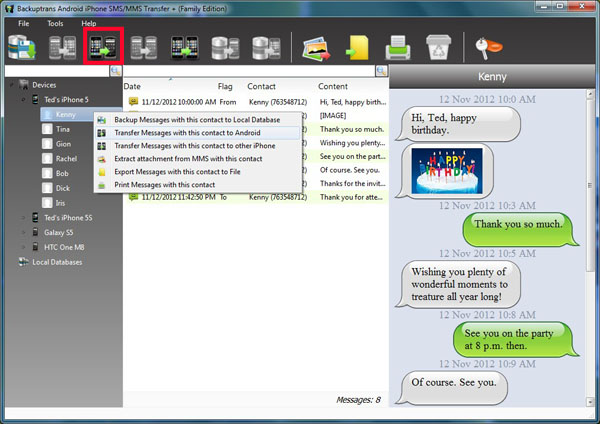This screenshot has height=424, width=600.
Task: Click the search field above the message list
Action: [x=249, y=71]
